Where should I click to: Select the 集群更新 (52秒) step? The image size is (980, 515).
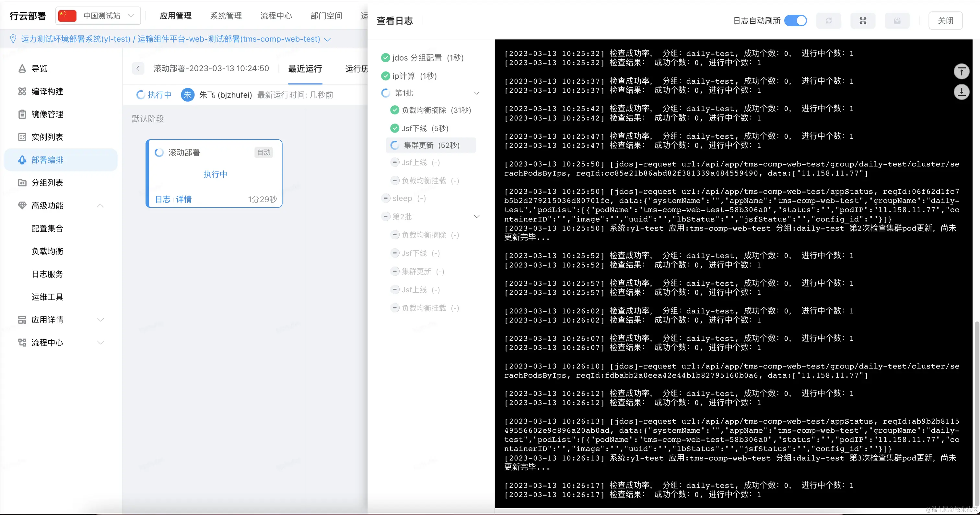coord(431,145)
